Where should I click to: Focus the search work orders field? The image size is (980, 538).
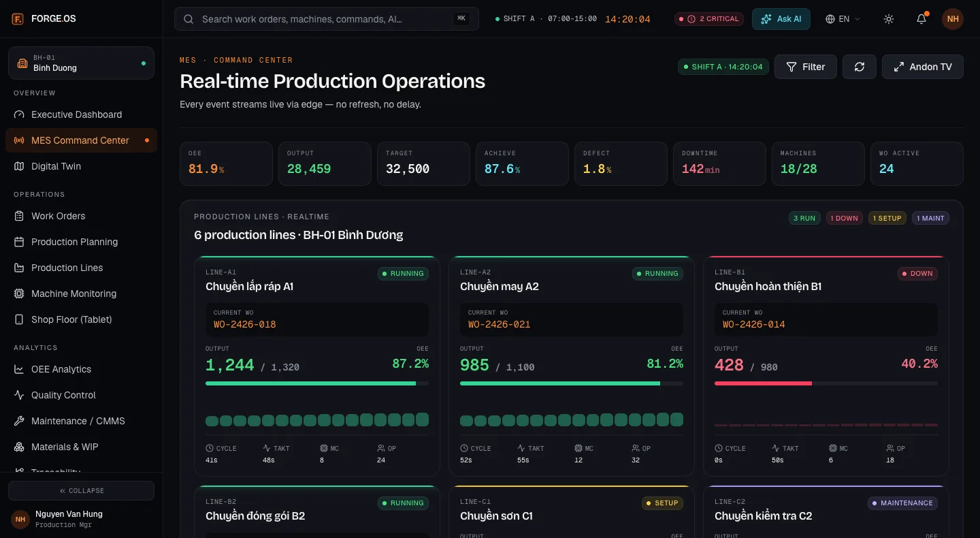(x=327, y=19)
